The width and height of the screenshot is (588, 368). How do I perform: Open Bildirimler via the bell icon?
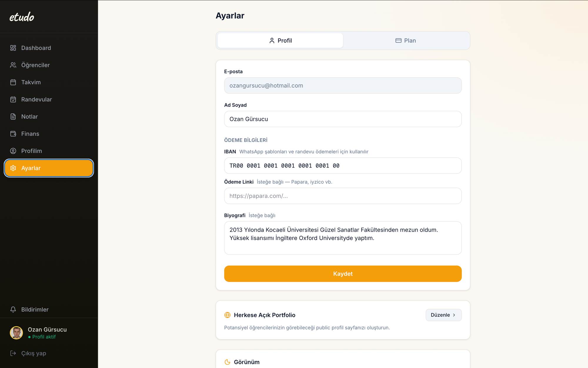[13, 309]
